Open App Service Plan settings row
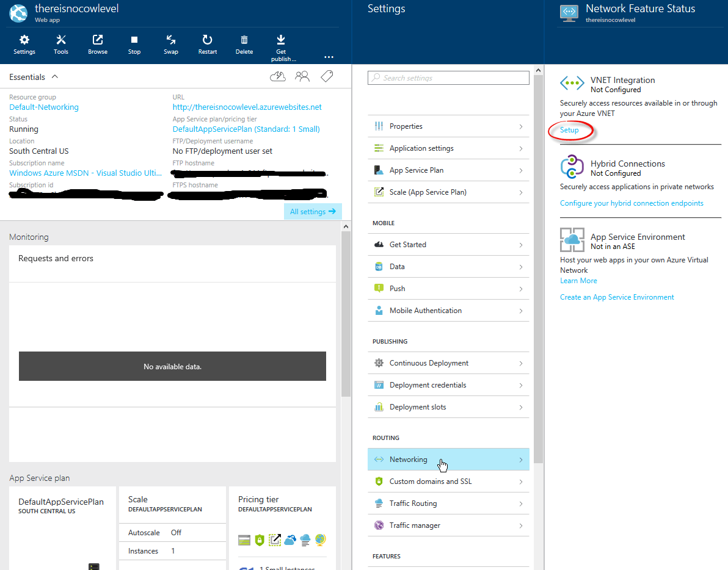Viewport: 728px width, 570px height. (448, 170)
